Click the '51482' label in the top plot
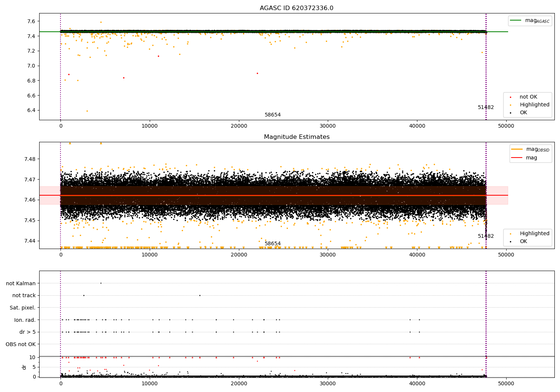Image resolution: width=560 pixels, height=392 pixels. point(486,108)
